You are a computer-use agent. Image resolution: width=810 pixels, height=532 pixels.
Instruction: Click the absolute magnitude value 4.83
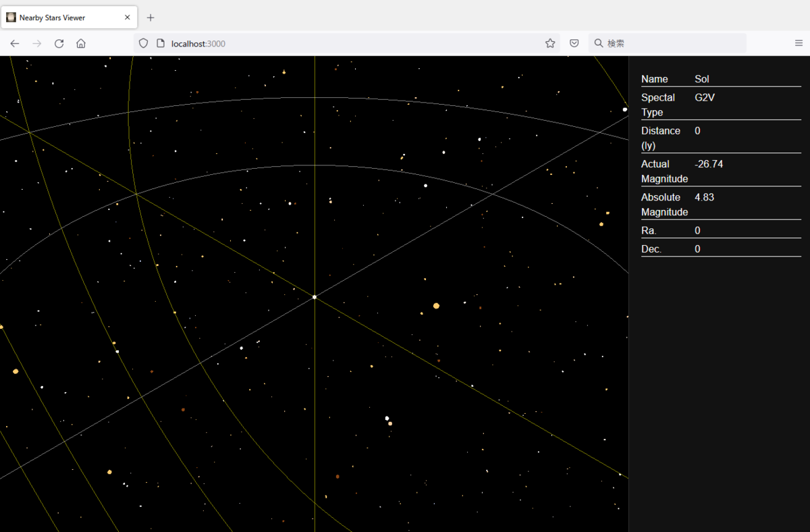704,197
